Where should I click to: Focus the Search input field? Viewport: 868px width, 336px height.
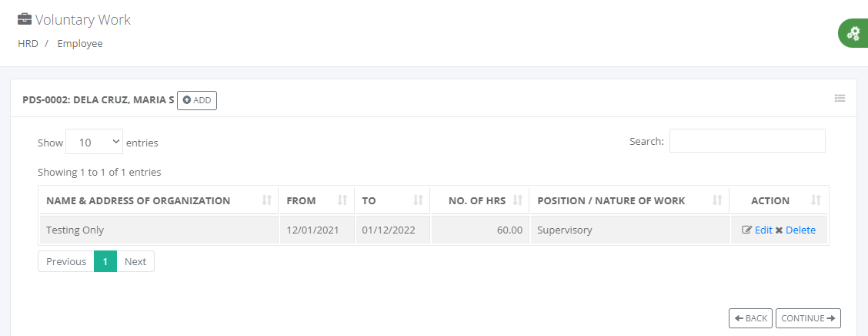pos(747,141)
